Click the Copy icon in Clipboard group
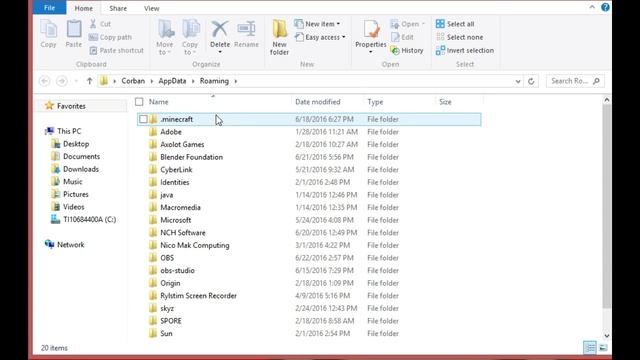Image resolution: width=640 pixels, height=360 pixels. [x=48, y=29]
